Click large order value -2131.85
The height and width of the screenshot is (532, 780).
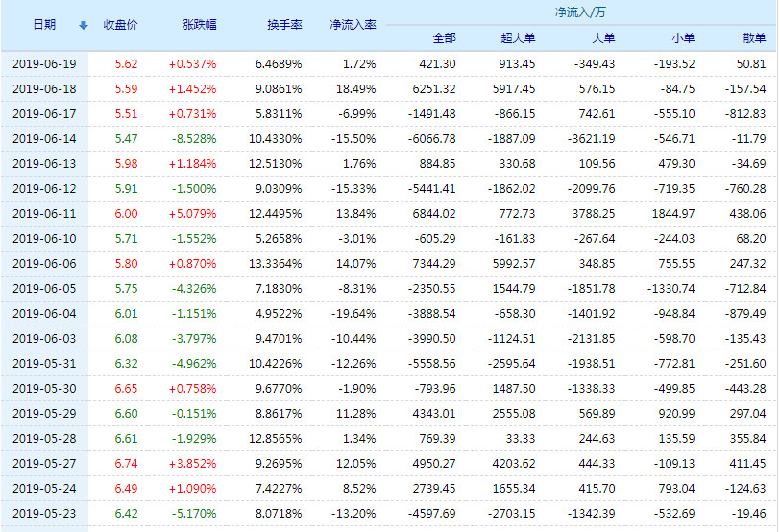(x=591, y=339)
